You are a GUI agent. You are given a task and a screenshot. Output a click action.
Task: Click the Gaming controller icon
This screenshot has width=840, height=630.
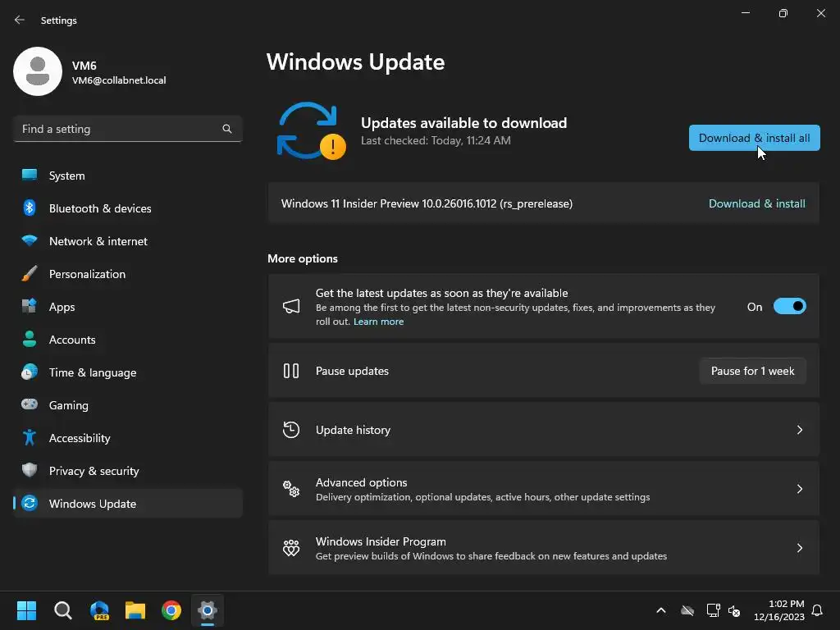point(30,404)
